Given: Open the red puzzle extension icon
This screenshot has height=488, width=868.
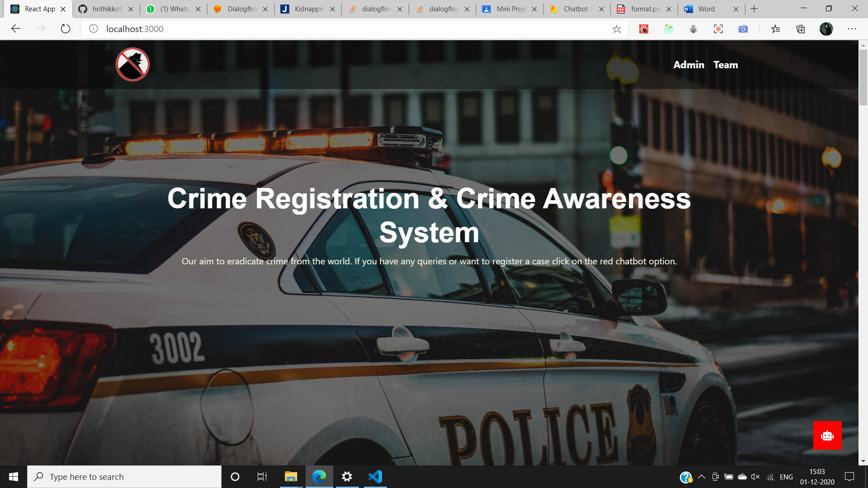Looking at the screenshot, I should (644, 29).
